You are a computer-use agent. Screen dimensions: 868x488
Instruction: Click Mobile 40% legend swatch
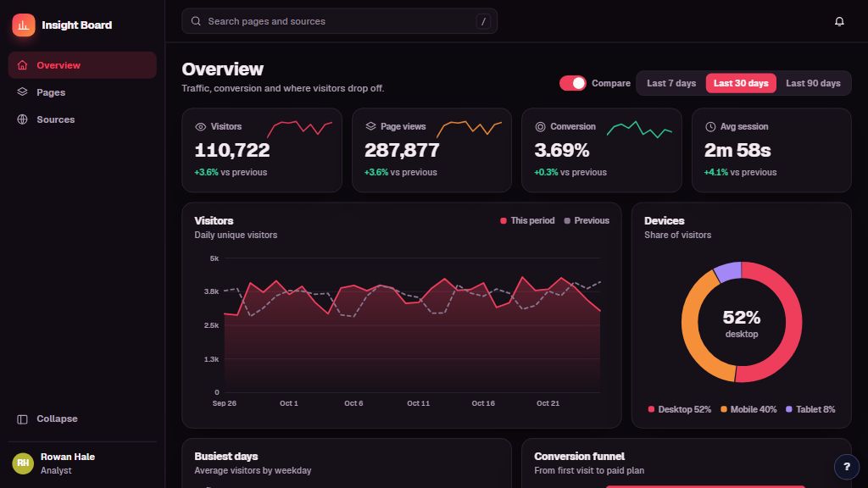(724, 409)
